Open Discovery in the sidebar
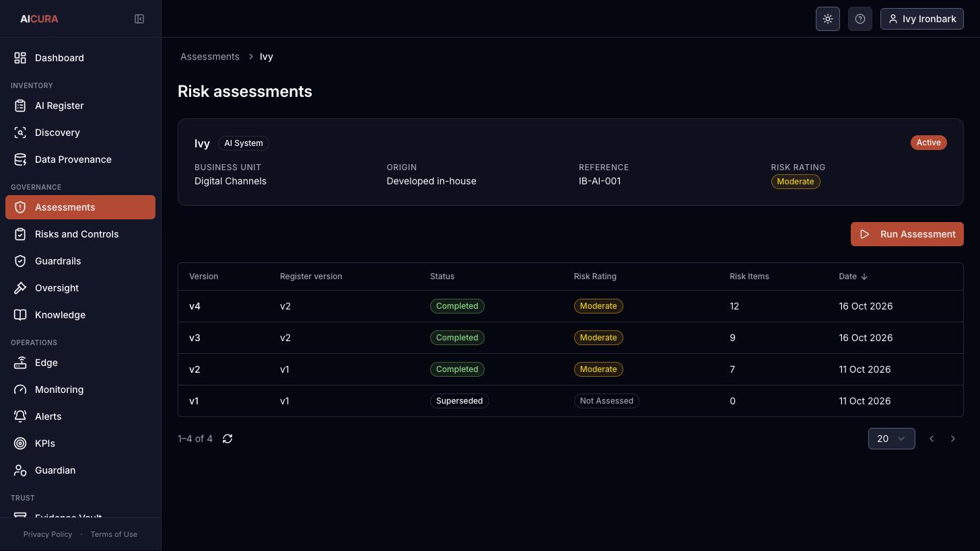 (x=80, y=133)
